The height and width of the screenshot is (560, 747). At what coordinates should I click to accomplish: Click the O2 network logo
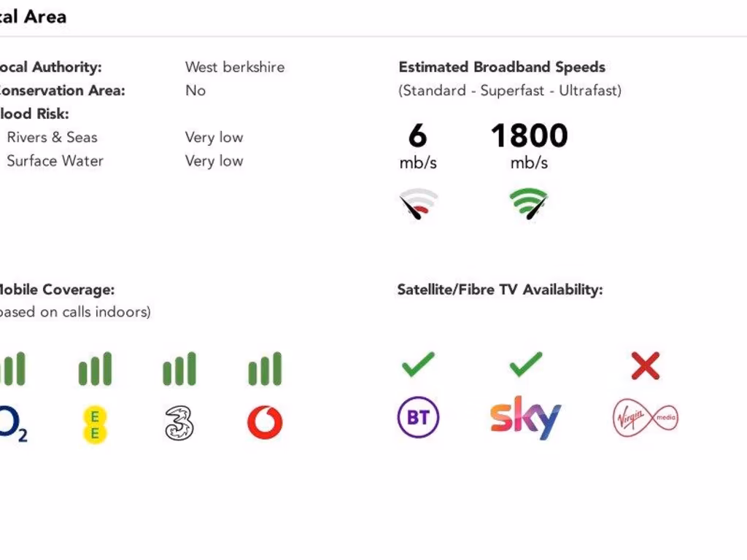12,424
